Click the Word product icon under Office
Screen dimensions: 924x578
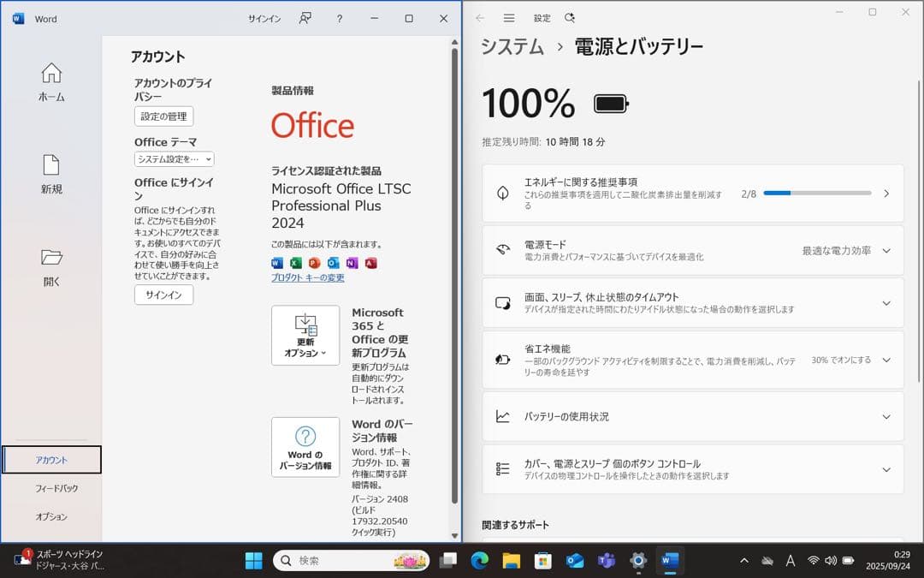pos(277,263)
